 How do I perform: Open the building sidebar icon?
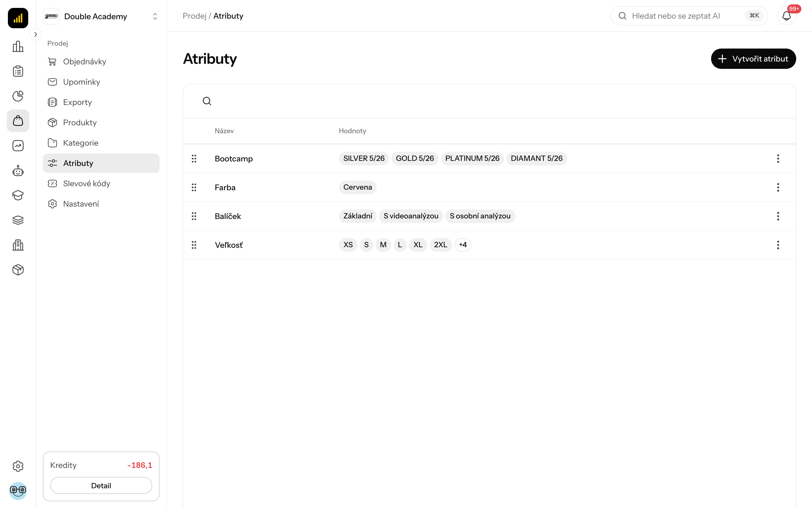18,245
